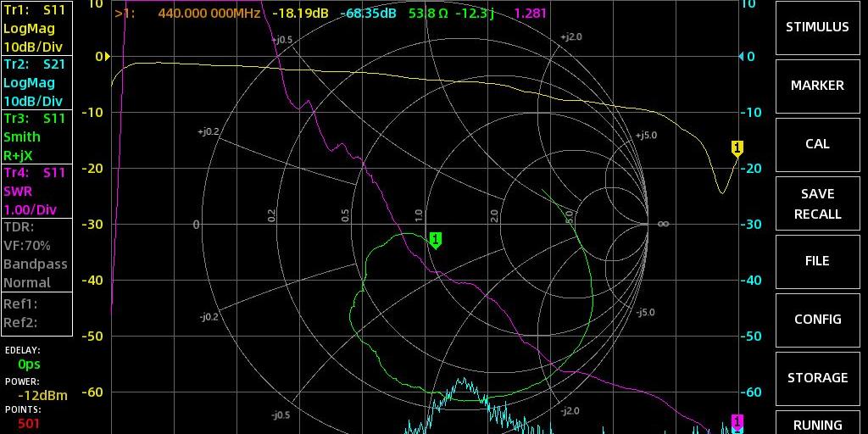Click the yellow 0 reference position arrow
This screenshot has width=868, height=434.
click(x=108, y=57)
